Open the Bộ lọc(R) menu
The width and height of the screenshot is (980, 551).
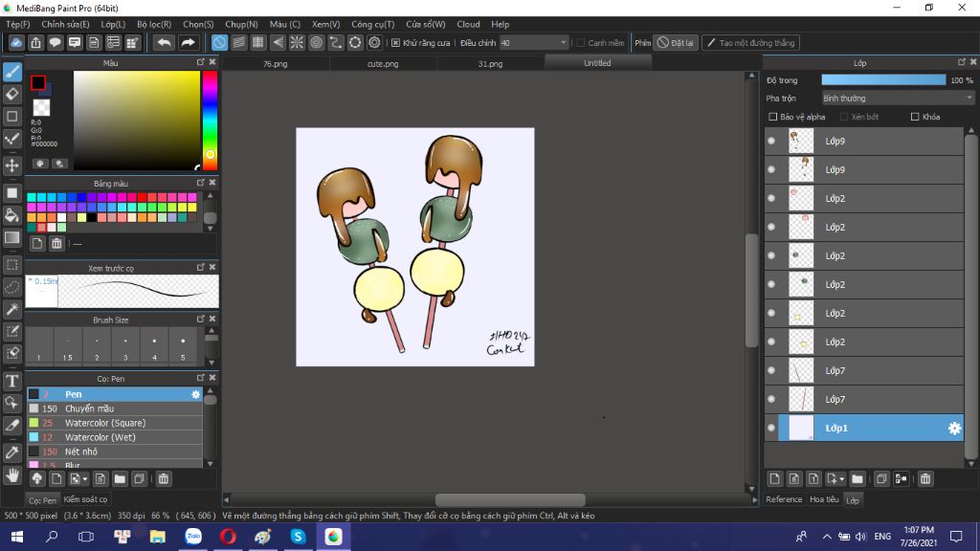click(154, 24)
